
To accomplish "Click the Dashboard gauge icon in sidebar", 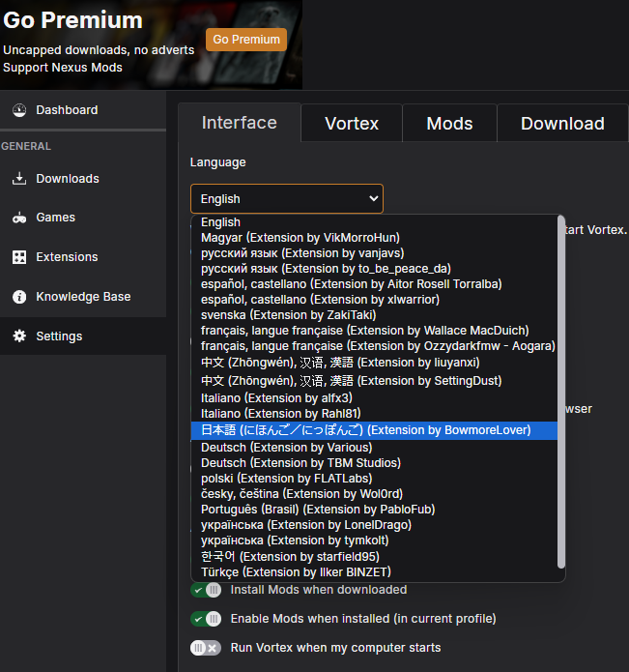I will [19, 110].
